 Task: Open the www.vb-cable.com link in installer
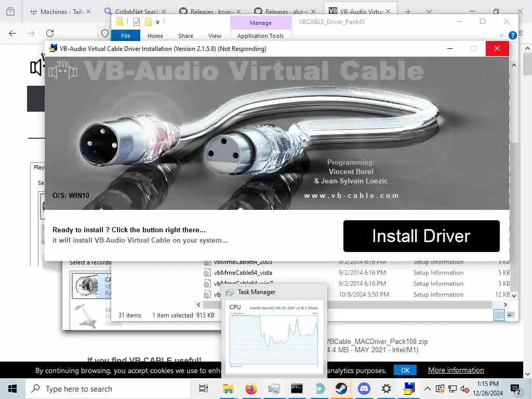(x=351, y=196)
